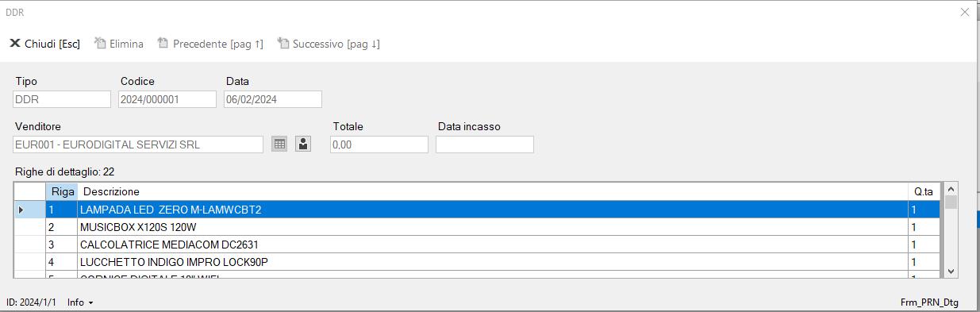This screenshot has height=312, width=980.
Task: Sort by the Descrizione column header
Action: pyautogui.click(x=492, y=191)
